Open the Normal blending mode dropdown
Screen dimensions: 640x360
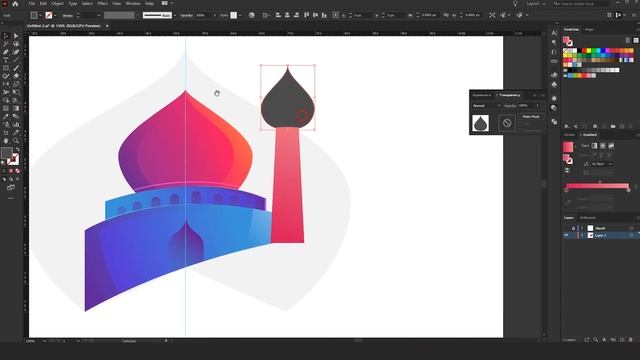coord(486,106)
